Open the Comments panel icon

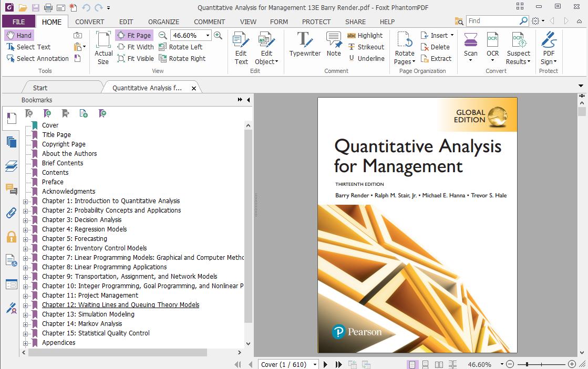click(x=11, y=189)
